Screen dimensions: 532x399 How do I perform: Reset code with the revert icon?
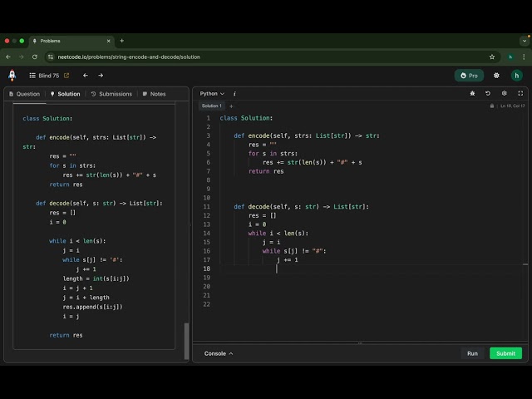(x=488, y=94)
